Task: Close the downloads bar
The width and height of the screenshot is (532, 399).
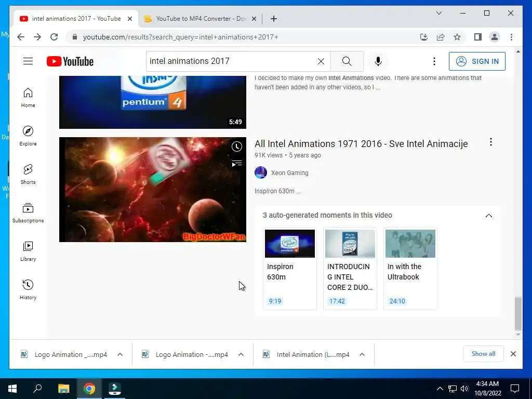Action: (x=513, y=354)
